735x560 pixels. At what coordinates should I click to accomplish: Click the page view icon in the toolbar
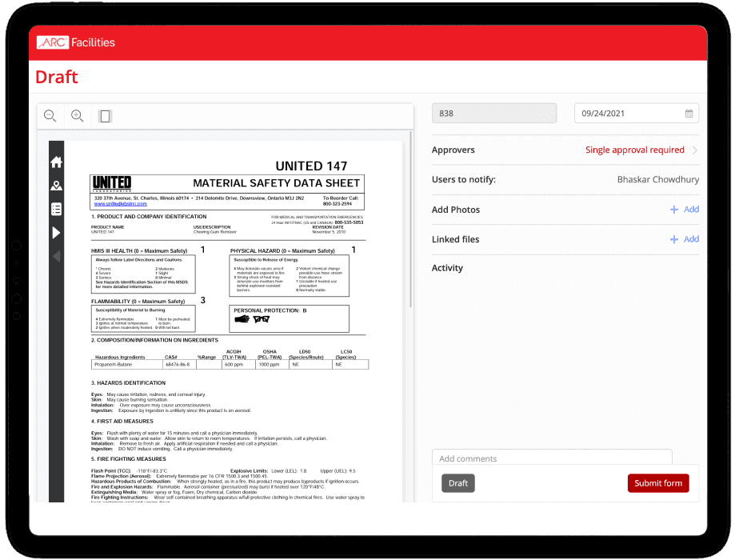point(104,115)
